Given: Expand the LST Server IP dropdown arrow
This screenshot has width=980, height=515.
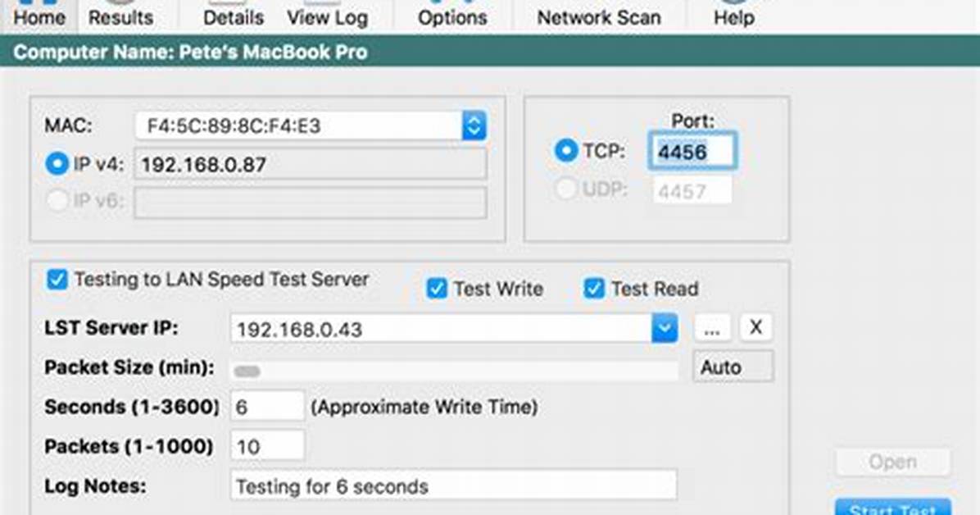Looking at the screenshot, I should pos(665,329).
